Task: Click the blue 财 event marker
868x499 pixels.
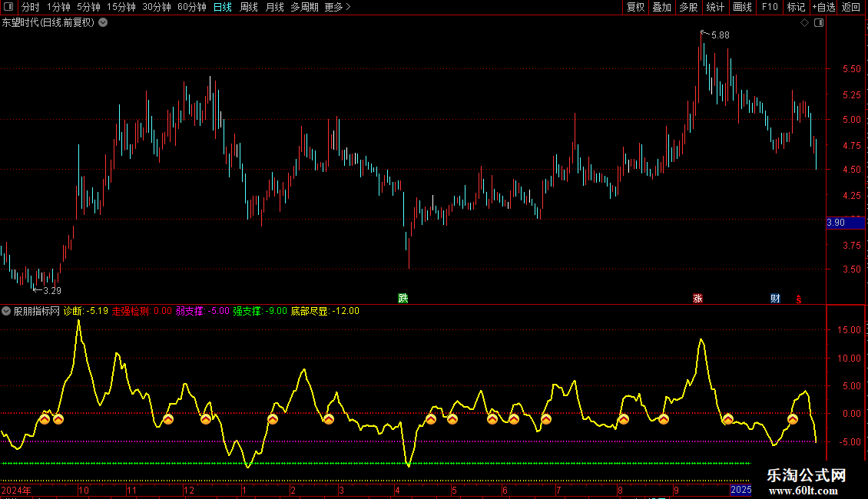Action: pos(775,298)
